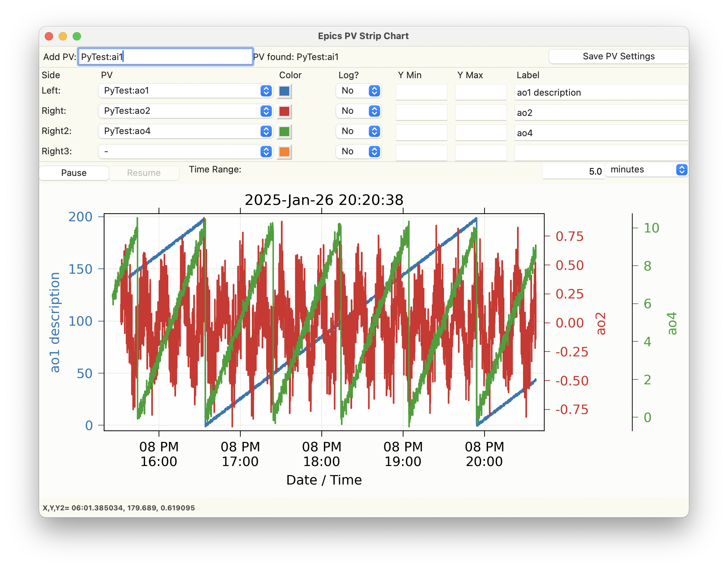
Task: Click the chart title timestamp 2025-Jan-26 20:20:38
Action: click(324, 200)
